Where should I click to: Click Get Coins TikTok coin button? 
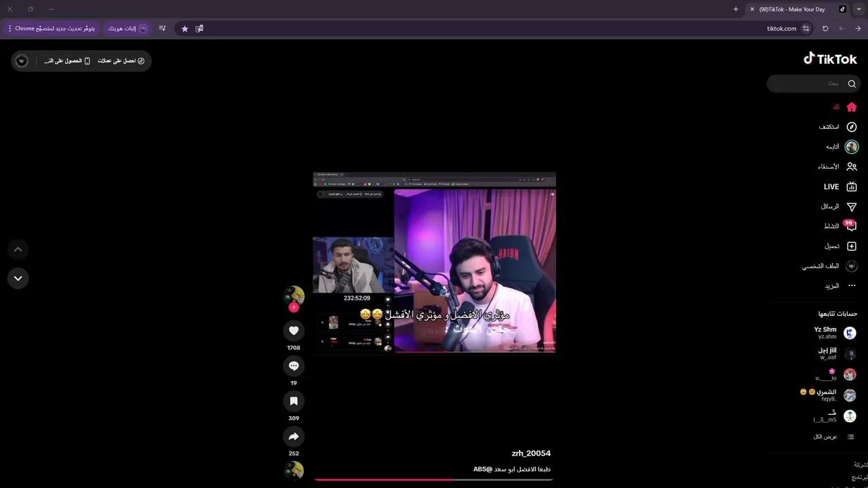click(x=121, y=61)
